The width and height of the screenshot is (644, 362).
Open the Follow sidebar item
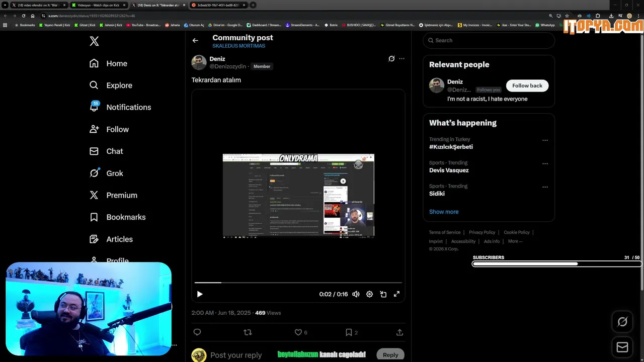tap(109, 129)
